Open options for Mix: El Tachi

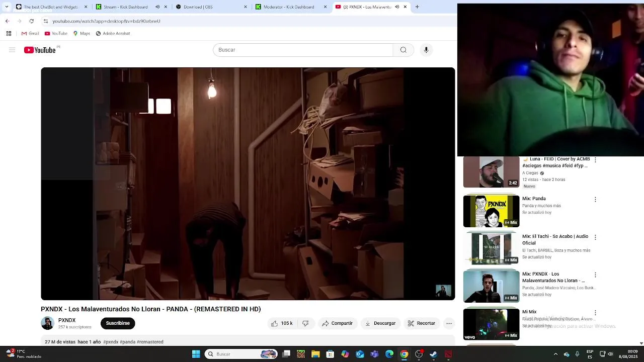(x=595, y=237)
